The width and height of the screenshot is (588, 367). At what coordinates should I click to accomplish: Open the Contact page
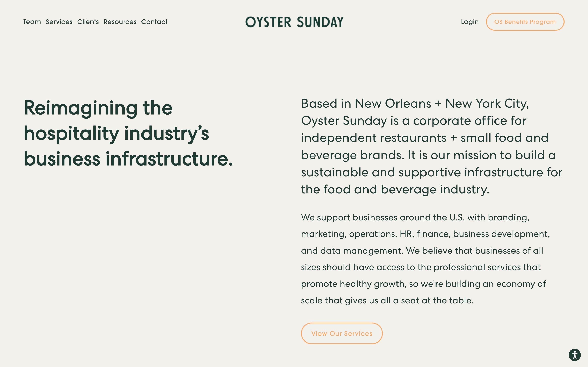pyautogui.click(x=154, y=22)
